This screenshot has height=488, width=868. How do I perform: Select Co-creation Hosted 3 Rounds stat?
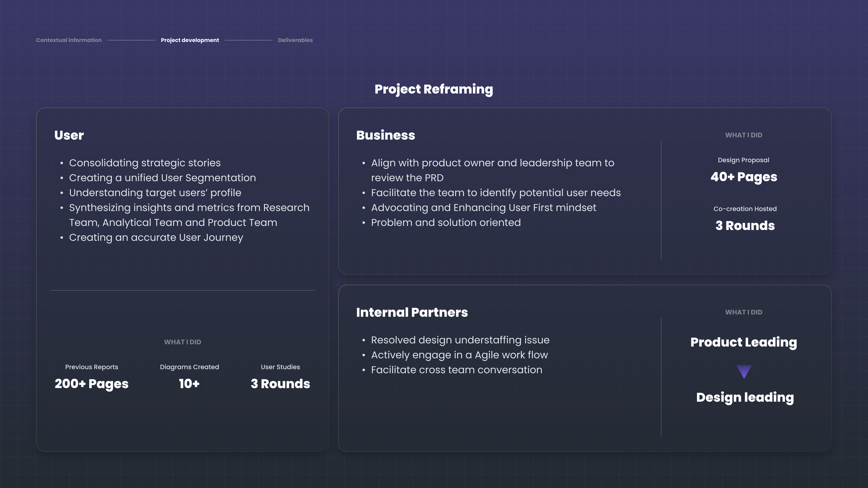(x=745, y=225)
